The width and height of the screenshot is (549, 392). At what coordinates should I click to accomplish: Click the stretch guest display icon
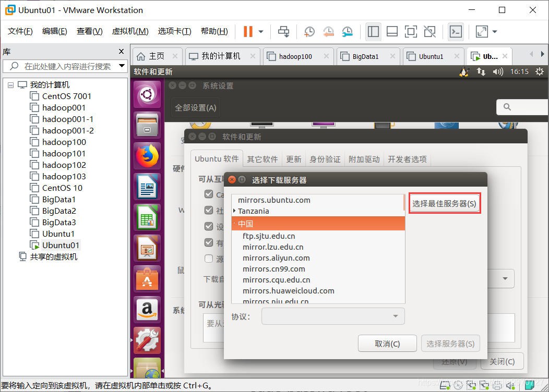pos(482,31)
